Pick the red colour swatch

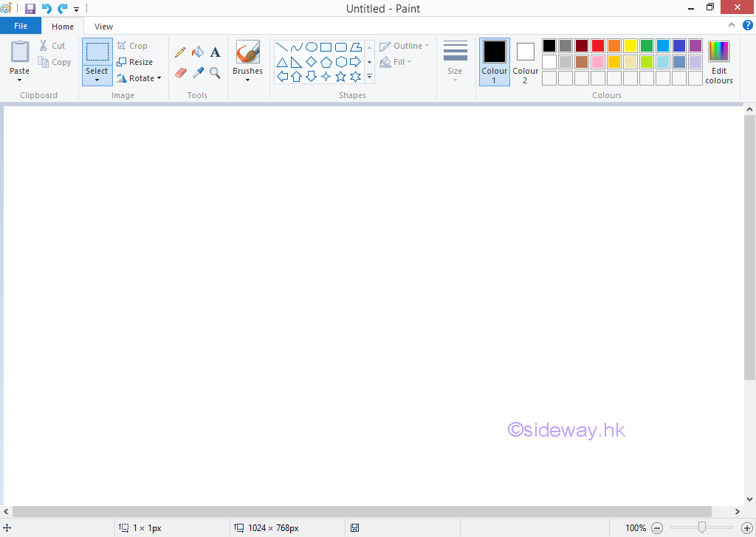click(598, 46)
